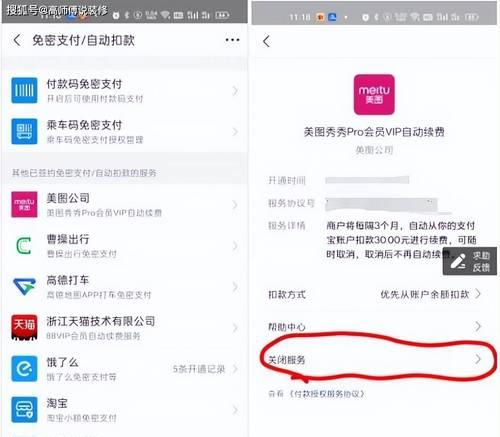
Task: Tap the 美图公司 meitu icon in the list
Action: click(x=24, y=204)
